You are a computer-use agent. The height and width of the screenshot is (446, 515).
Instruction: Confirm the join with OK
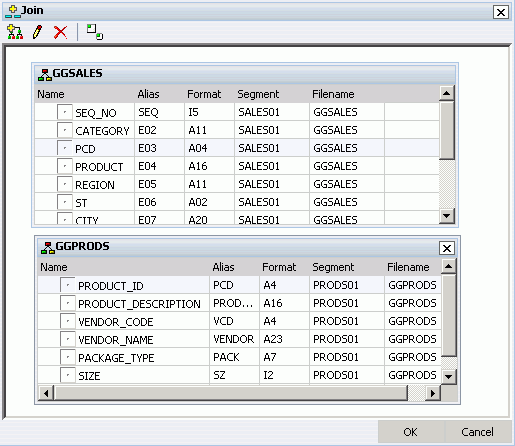tap(410, 432)
